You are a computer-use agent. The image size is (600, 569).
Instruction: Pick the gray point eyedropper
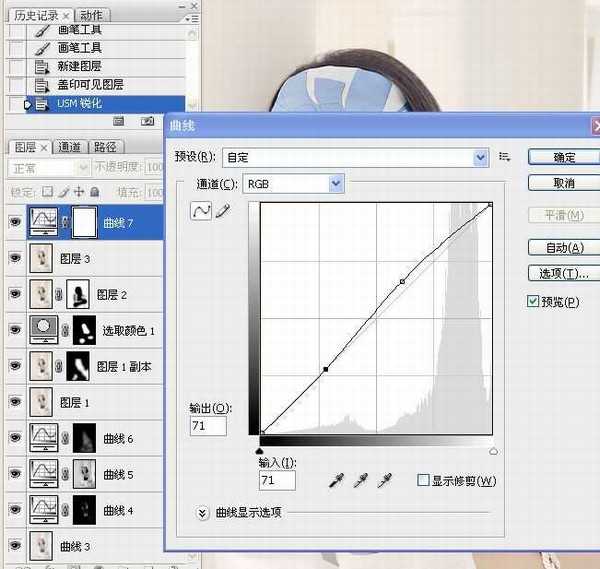[360, 482]
